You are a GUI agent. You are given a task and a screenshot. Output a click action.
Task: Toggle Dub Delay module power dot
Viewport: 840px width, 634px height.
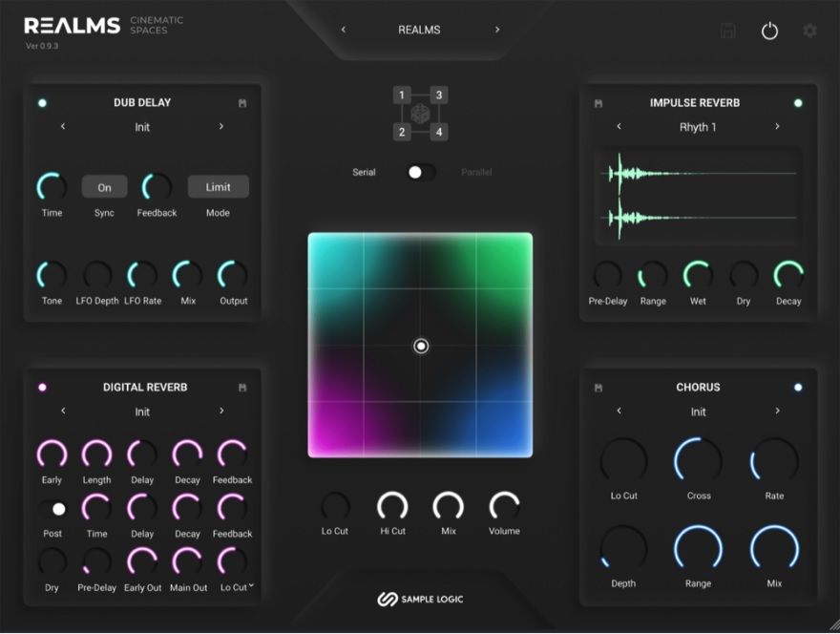pos(42,103)
